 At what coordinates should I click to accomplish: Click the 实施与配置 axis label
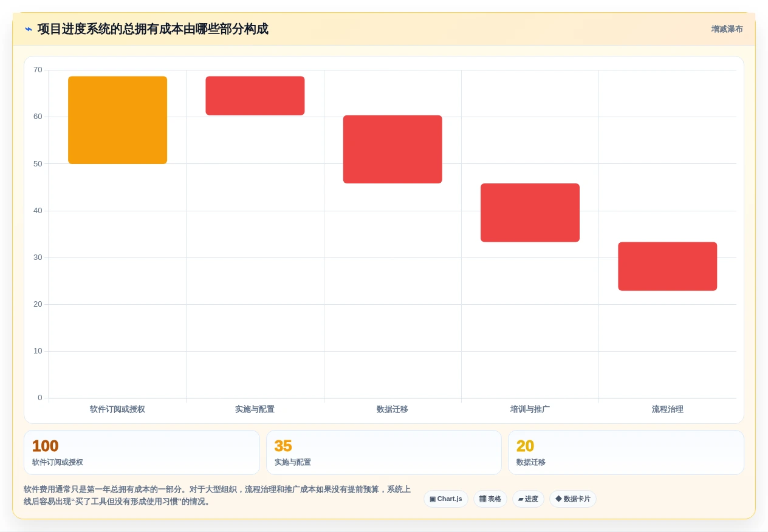point(255,409)
